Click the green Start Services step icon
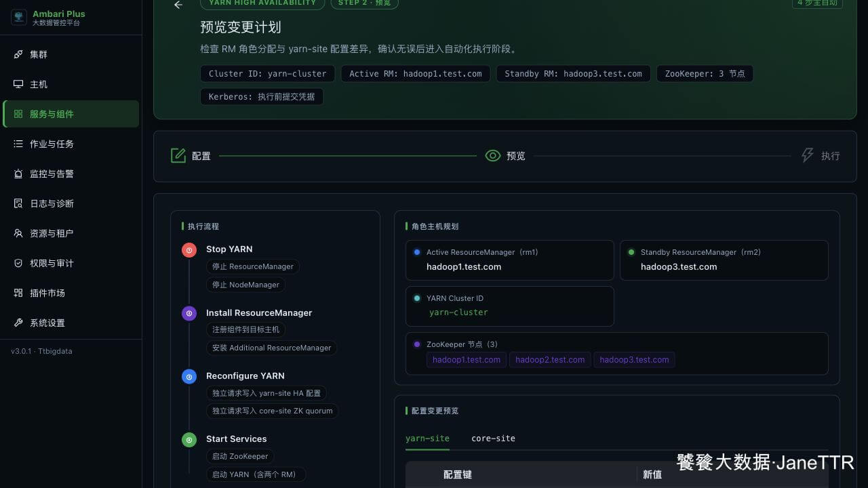This screenshot has height=488, width=868. click(x=189, y=440)
